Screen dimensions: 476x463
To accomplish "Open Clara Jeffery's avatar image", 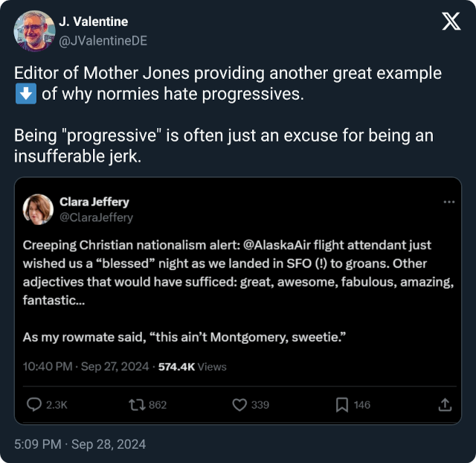I will 39,209.
